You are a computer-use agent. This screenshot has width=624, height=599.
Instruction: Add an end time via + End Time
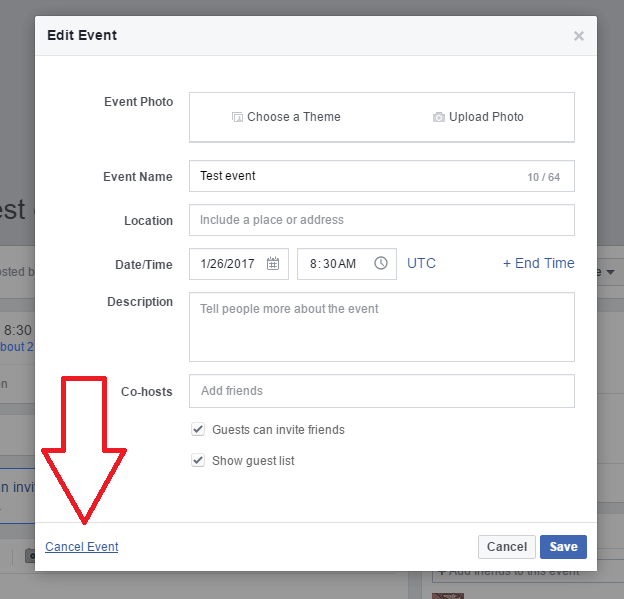pos(538,263)
